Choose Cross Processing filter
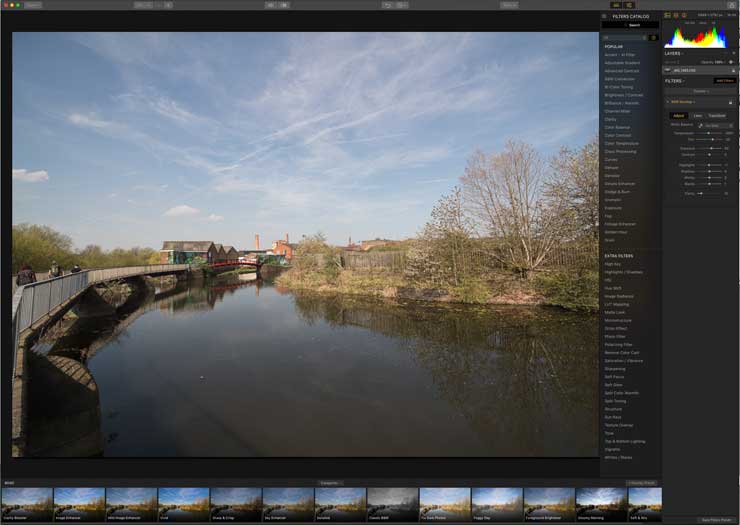 (621, 152)
